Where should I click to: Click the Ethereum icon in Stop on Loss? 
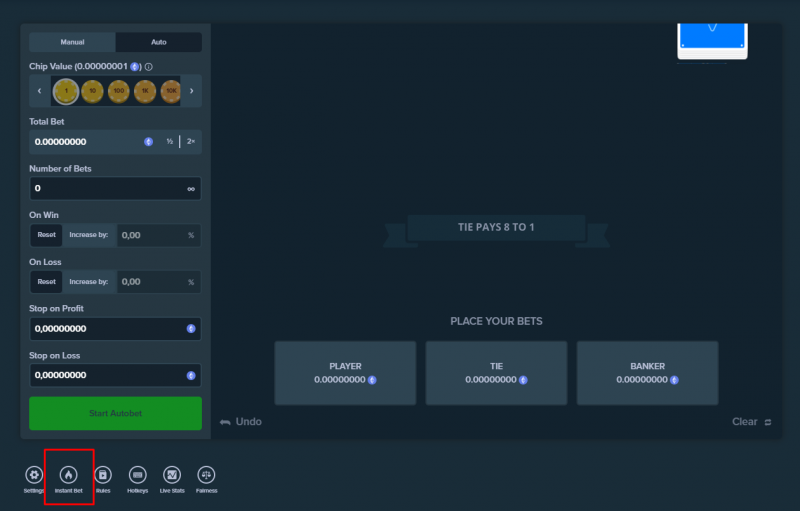point(191,375)
